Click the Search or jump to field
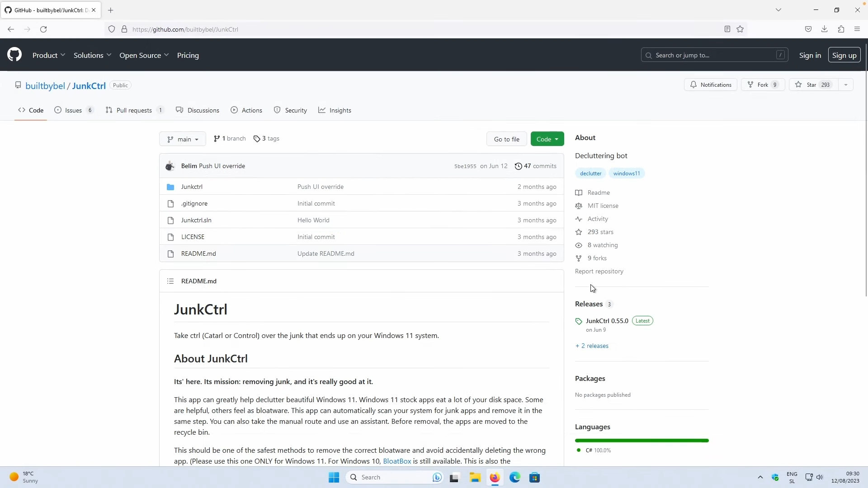The height and width of the screenshot is (488, 868). click(x=714, y=55)
